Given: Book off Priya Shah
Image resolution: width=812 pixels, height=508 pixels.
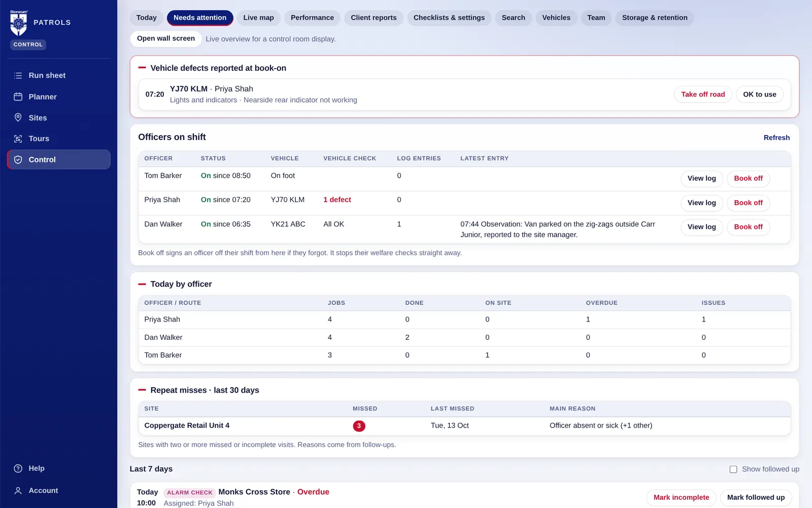Looking at the screenshot, I should pyautogui.click(x=748, y=203).
